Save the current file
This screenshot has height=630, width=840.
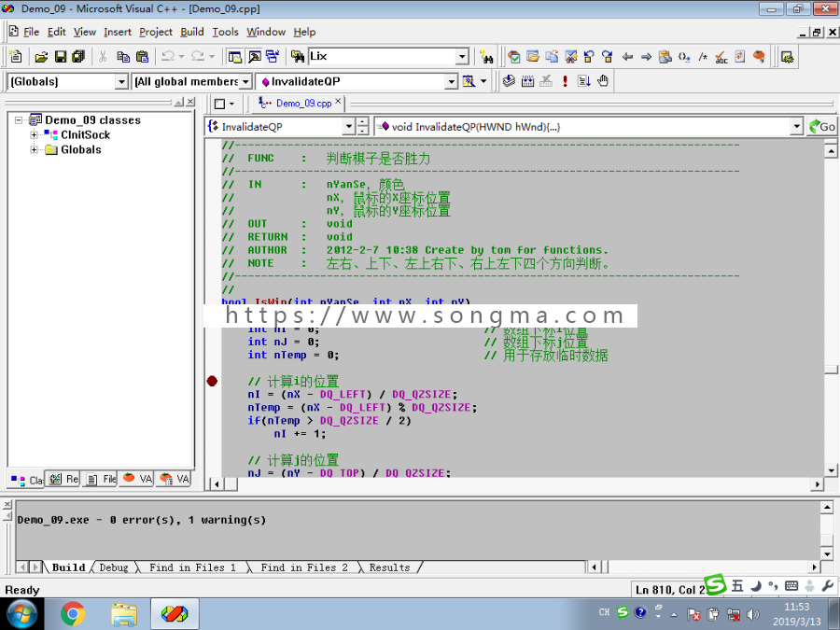click(60, 56)
